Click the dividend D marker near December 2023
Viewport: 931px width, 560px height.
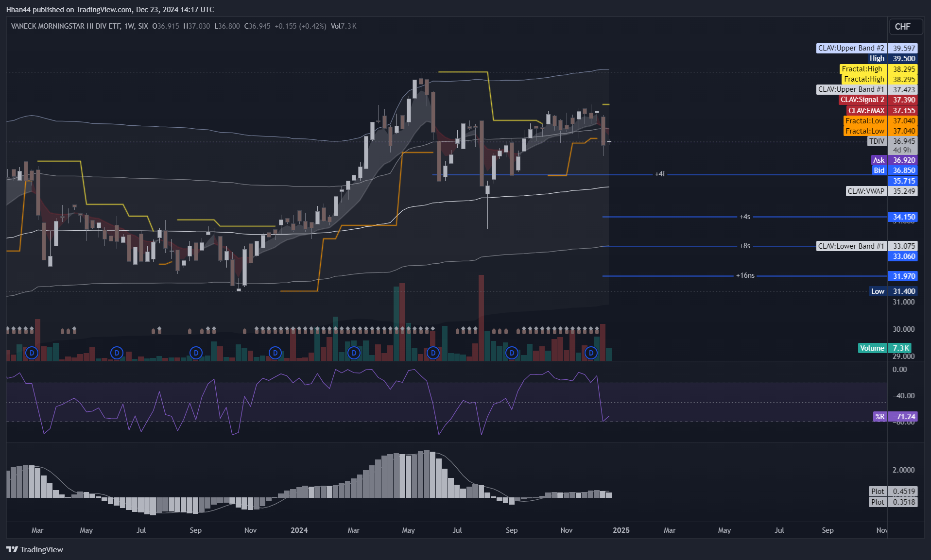[x=275, y=353]
